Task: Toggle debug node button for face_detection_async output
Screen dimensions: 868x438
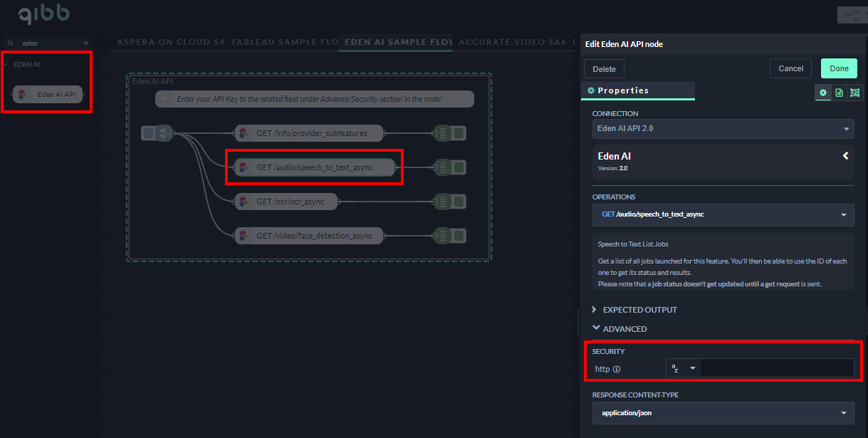Action: pos(459,235)
